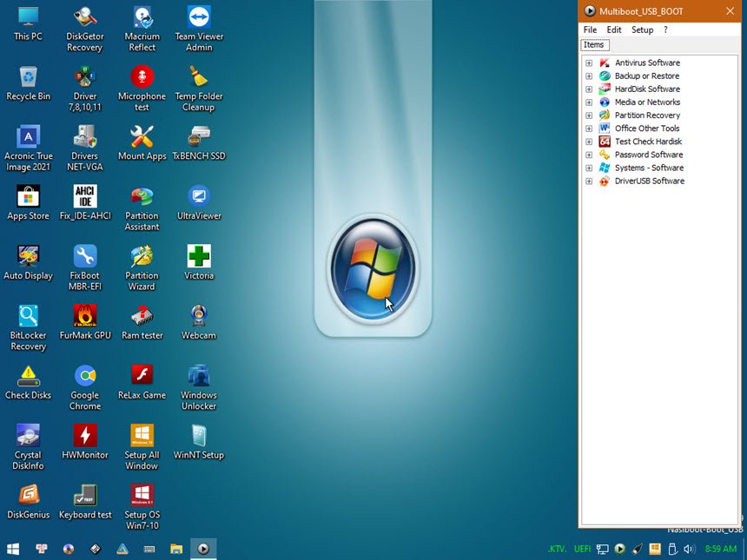Select the Items tab
Viewport: 747px width, 560px height.
click(x=594, y=45)
